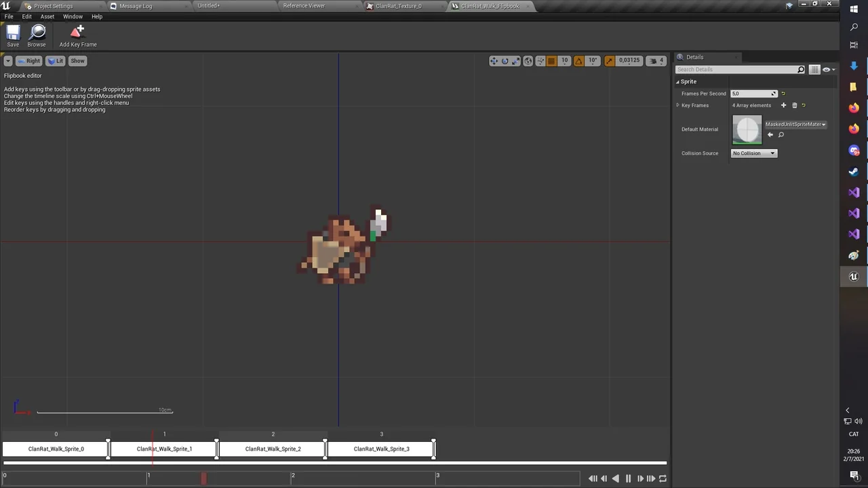
Task: Select the rotate gizmo mode icon
Action: tap(505, 61)
